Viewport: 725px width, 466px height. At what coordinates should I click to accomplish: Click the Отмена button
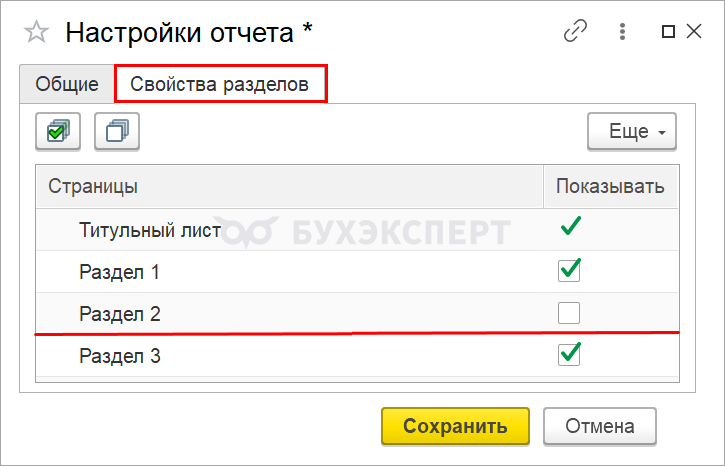(x=599, y=426)
